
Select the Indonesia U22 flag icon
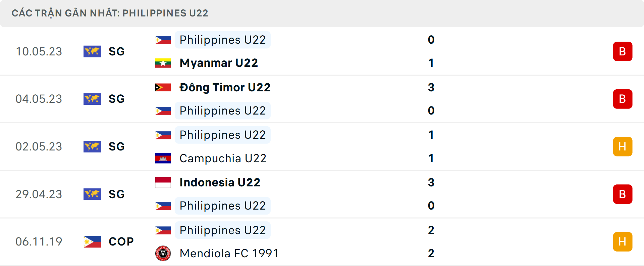[163, 182]
